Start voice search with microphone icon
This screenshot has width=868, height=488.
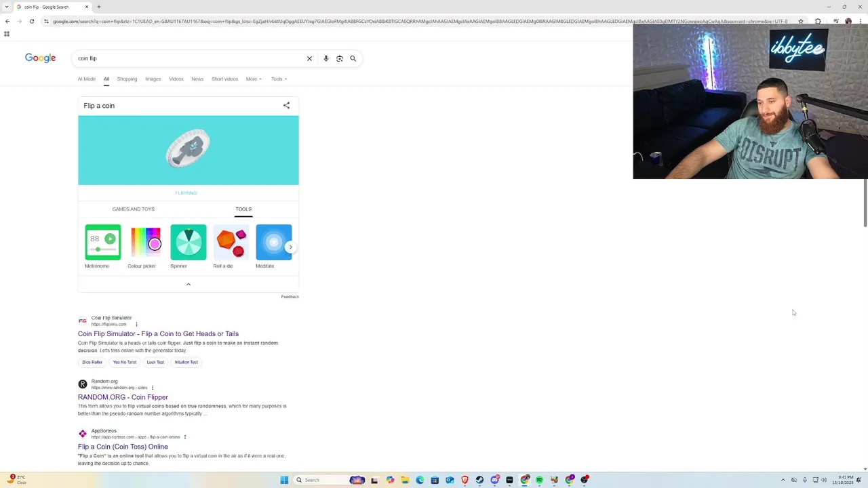[326, 58]
